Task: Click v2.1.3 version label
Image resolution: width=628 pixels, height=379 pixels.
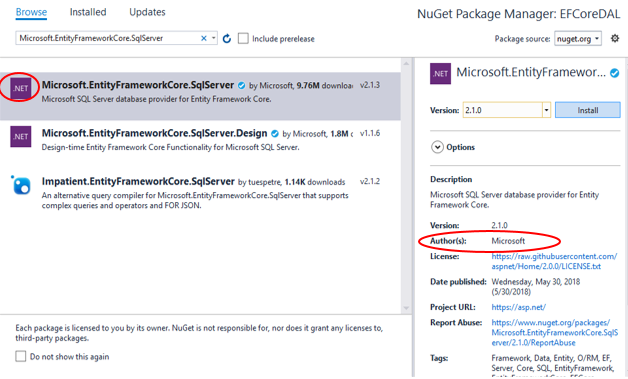Action: (x=370, y=85)
